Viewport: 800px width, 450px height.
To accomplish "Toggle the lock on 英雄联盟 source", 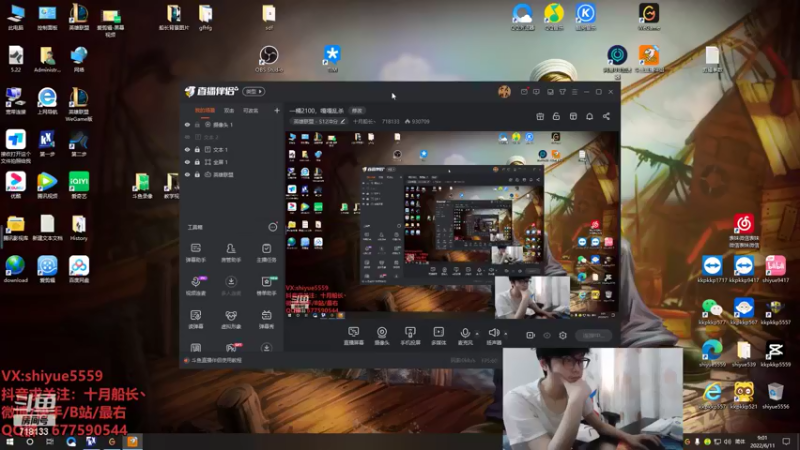I will click(197, 174).
